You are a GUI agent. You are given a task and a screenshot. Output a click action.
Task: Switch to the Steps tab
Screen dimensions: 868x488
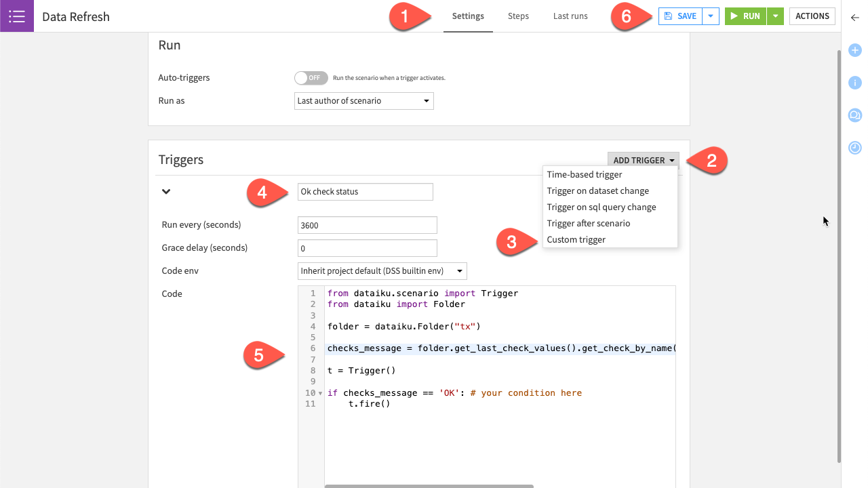point(518,16)
